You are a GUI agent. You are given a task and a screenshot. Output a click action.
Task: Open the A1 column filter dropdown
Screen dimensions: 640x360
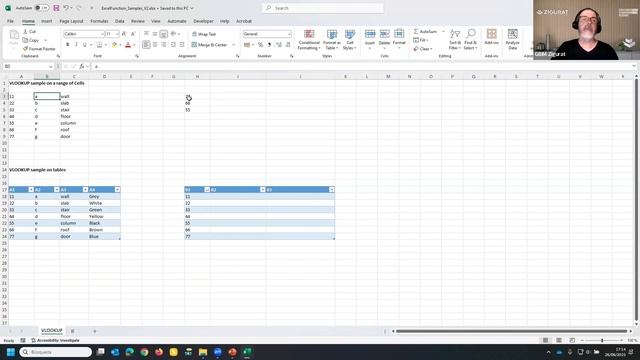[31, 189]
